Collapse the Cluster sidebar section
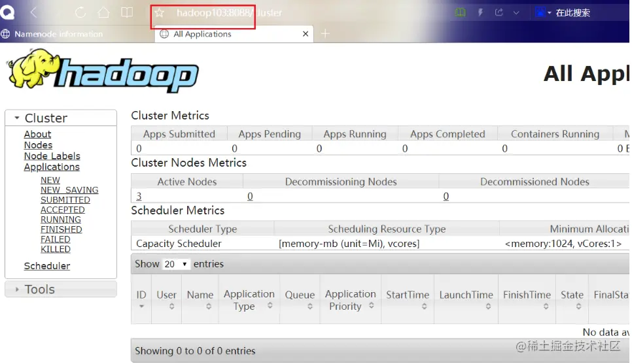This screenshot has width=632, height=364. [60, 118]
